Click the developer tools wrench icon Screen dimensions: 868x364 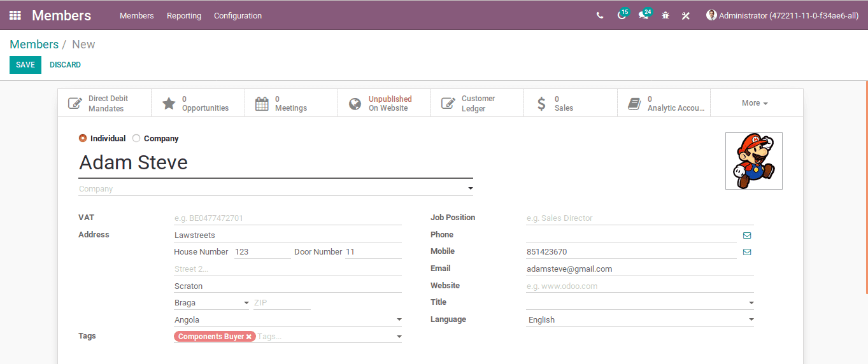coord(686,15)
